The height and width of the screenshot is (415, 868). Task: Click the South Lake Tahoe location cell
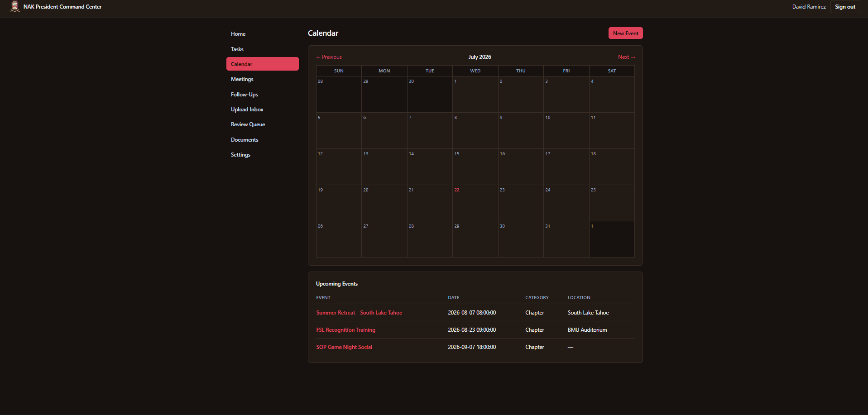pos(588,313)
